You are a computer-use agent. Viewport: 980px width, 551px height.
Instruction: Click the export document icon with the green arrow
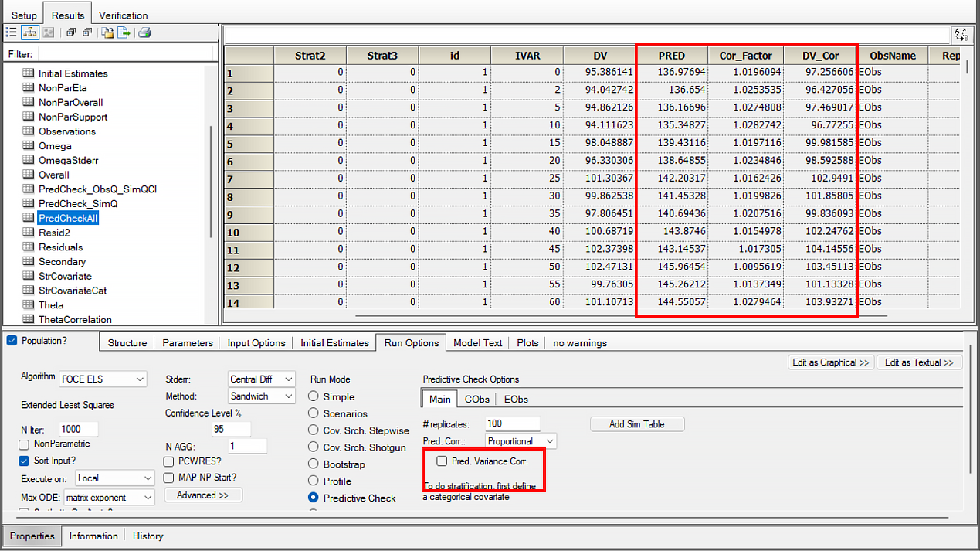(124, 32)
